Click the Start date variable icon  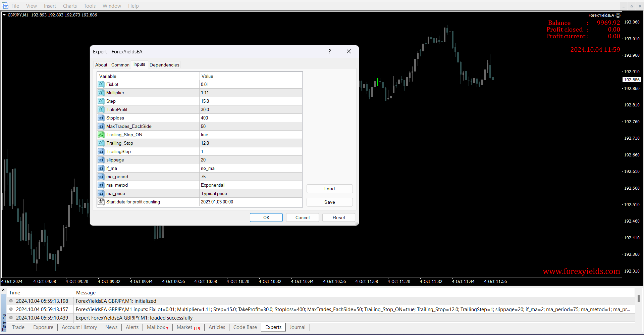coord(101,202)
